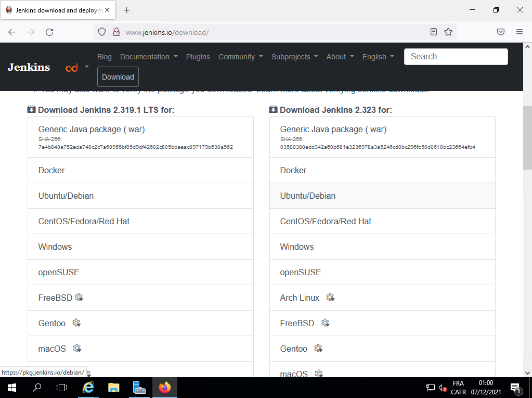Click the gear icon beside Arch Linux
532x398 pixels.
(330, 298)
